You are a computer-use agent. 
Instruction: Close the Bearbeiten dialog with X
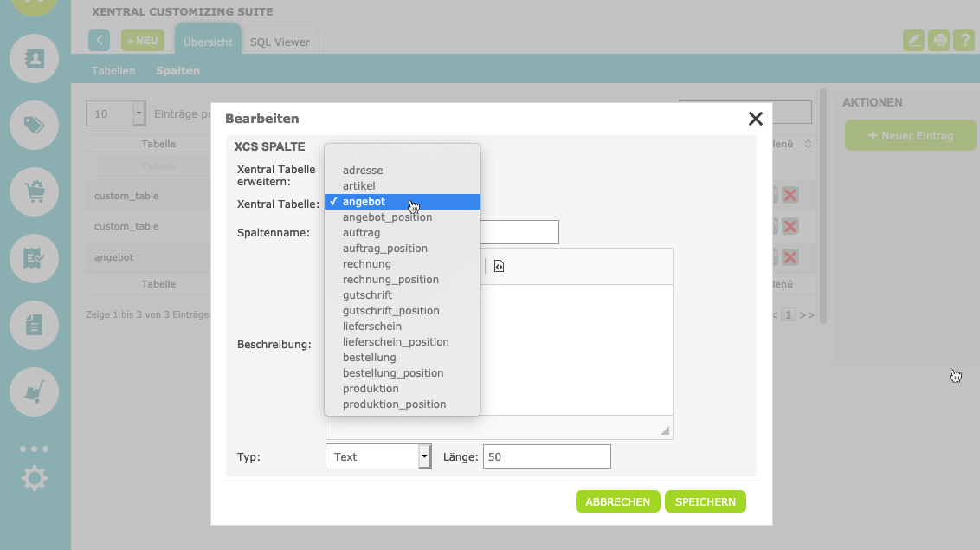pos(755,119)
